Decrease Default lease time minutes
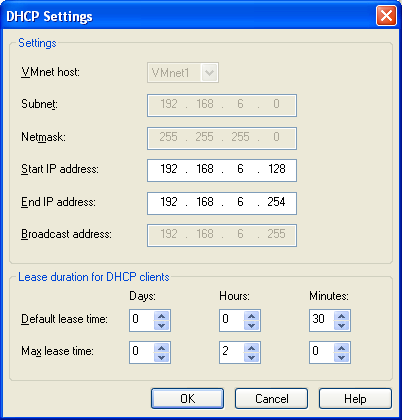Viewport: 402px width, 420px height. [x=342, y=325]
